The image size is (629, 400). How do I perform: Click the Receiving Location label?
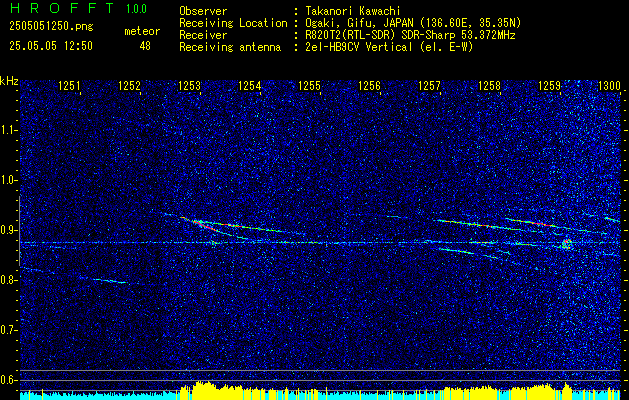click(233, 23)
